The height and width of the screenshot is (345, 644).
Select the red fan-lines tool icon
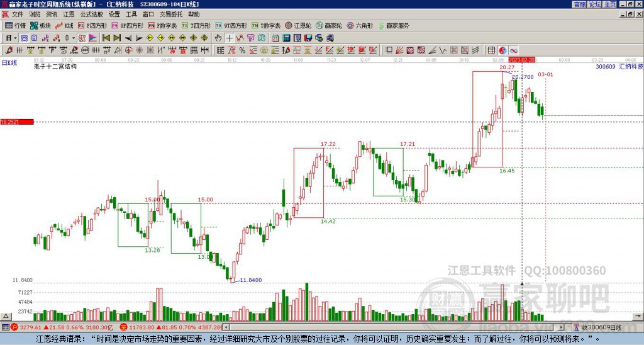pyautogui.click(x=399, y=50)
